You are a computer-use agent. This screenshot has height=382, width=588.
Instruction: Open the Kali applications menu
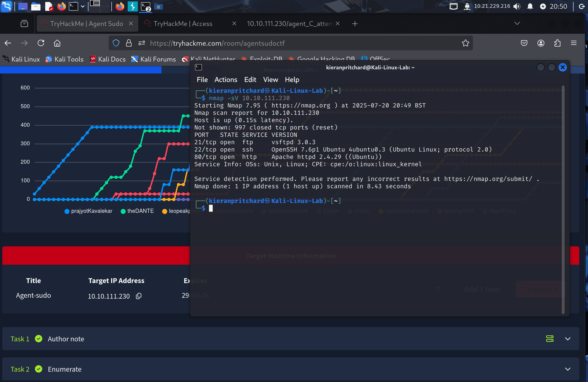point(6,6)
